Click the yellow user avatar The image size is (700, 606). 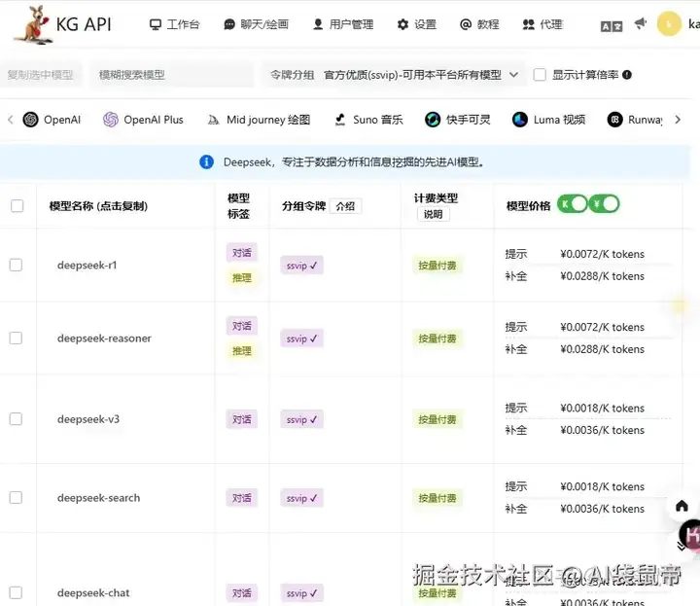669,23
